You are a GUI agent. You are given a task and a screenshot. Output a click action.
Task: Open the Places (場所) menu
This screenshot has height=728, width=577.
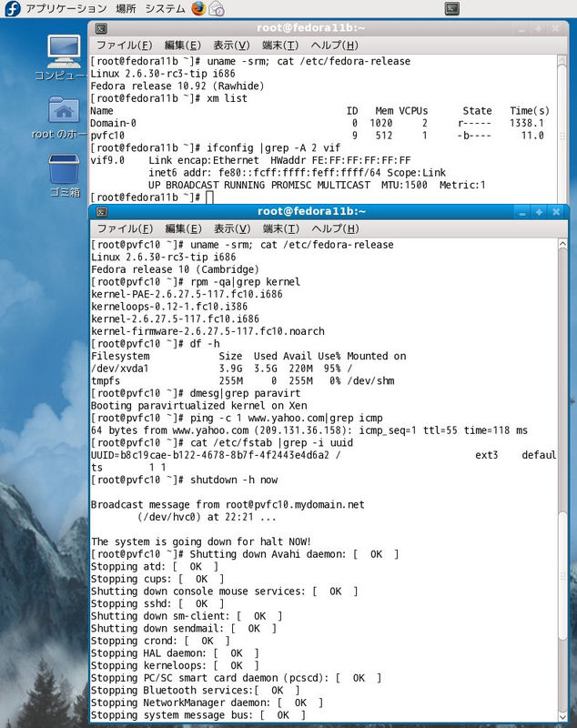(125, 8)
